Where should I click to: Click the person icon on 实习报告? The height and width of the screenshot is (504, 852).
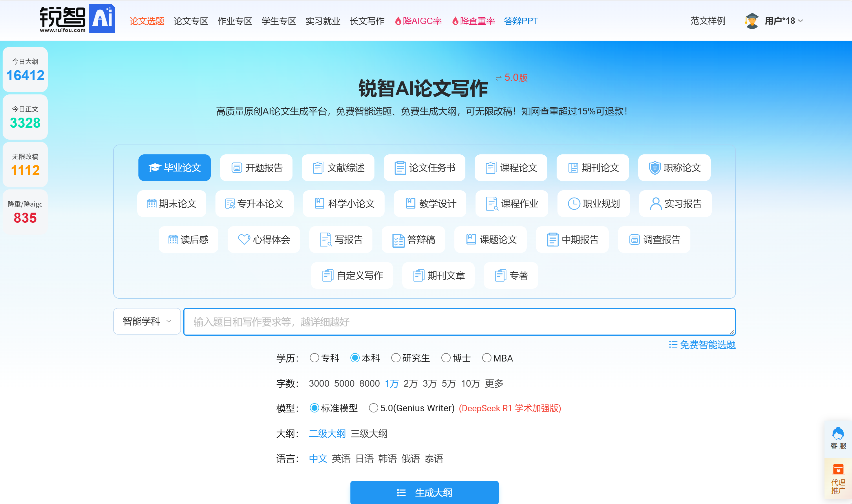(x=655, y=204)
